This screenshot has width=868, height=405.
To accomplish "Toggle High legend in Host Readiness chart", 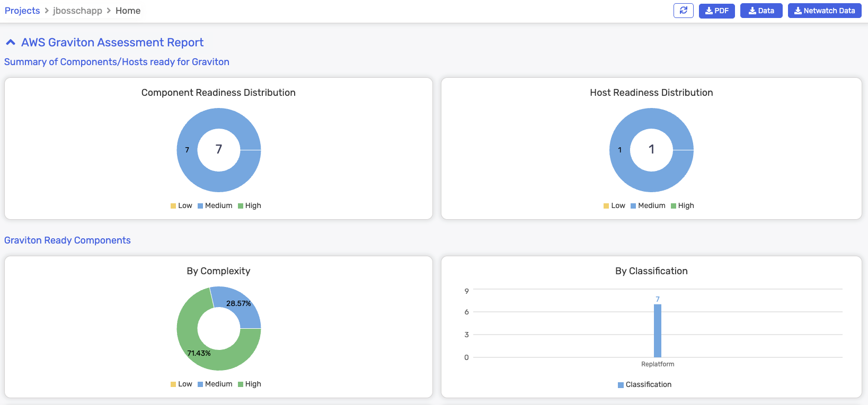I will [682, 205].
